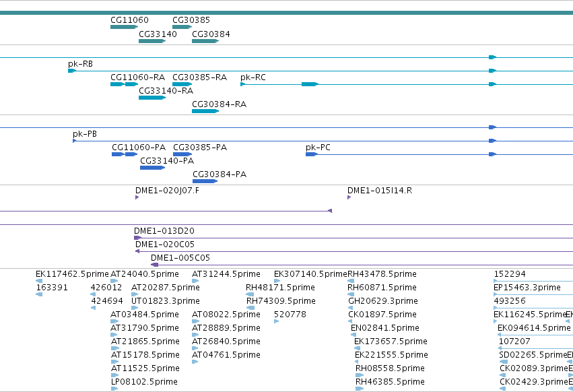Screen dimensions: 573x392
Task: Select AT31244.5prime EST label
Action: [226, 274]
